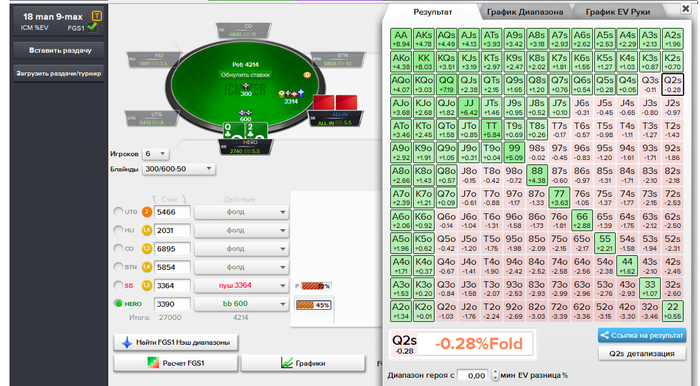Select the AA cell in the range grid

(x=400, y=39)
